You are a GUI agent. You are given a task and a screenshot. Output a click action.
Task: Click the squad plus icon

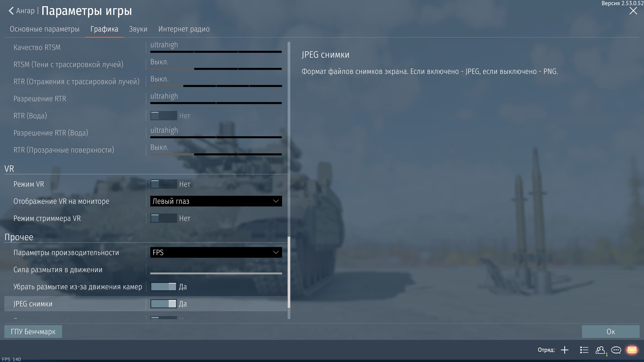tap(565, 350)
